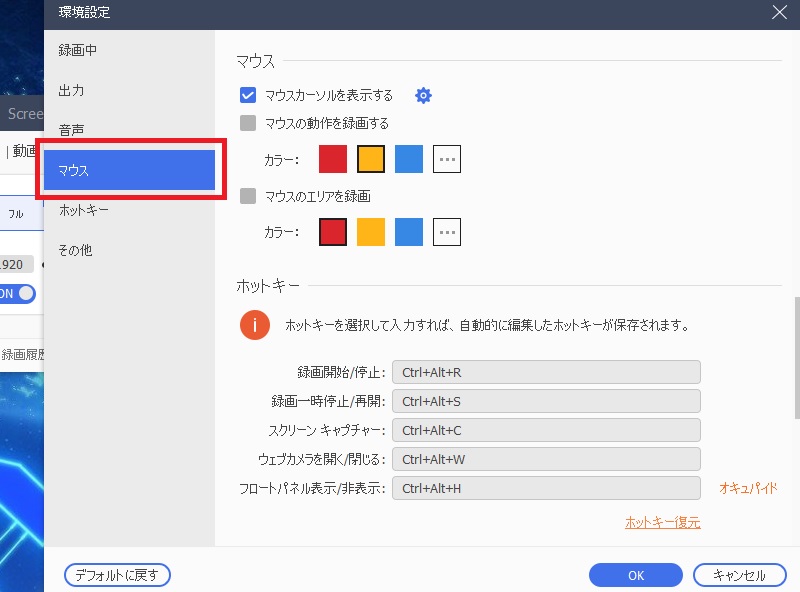Open more colors for mouse area
The height and width of the screenshot is (592, 800).
447,232
